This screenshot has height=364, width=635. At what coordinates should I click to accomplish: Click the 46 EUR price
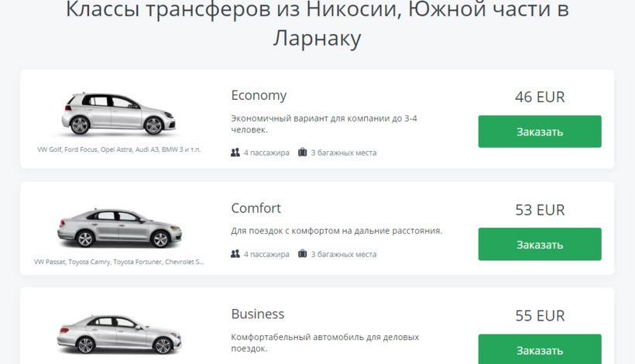(540, 97)
